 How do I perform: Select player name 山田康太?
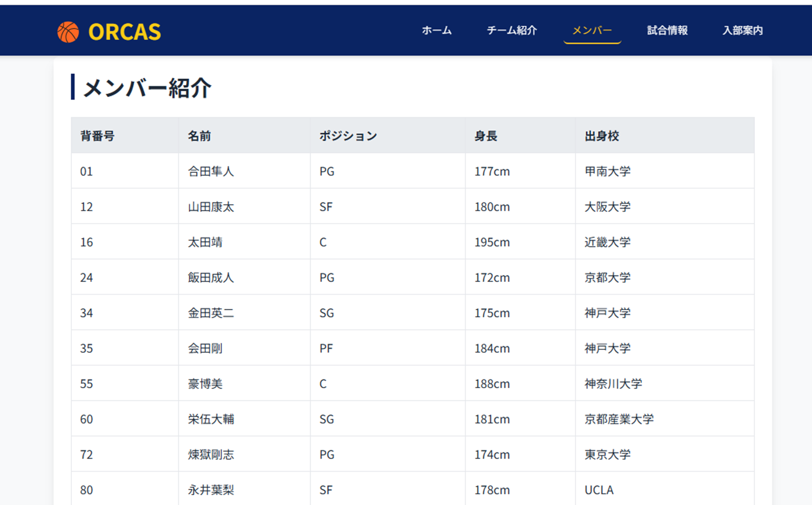(x=211, y=206)
